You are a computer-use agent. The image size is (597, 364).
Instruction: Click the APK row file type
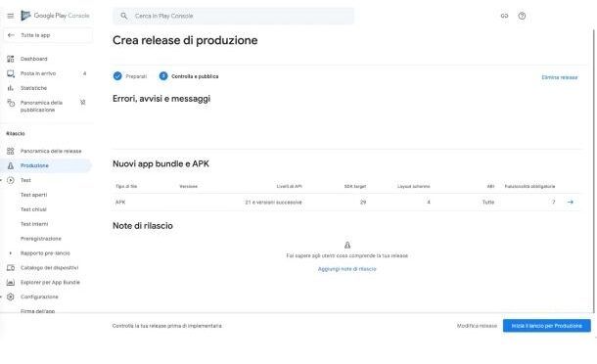tap(120, 203)
